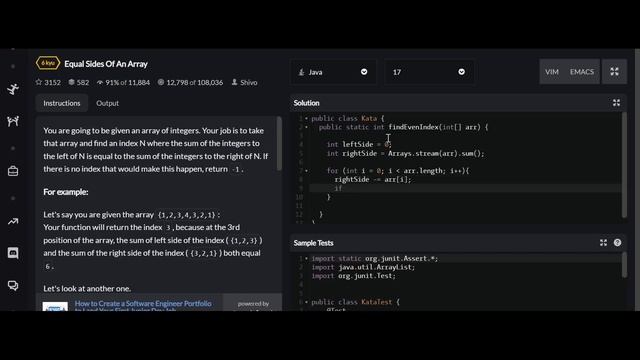Open the Discord chat icon in the sidebar
The image size is (640, 360).
click(13, 253)
